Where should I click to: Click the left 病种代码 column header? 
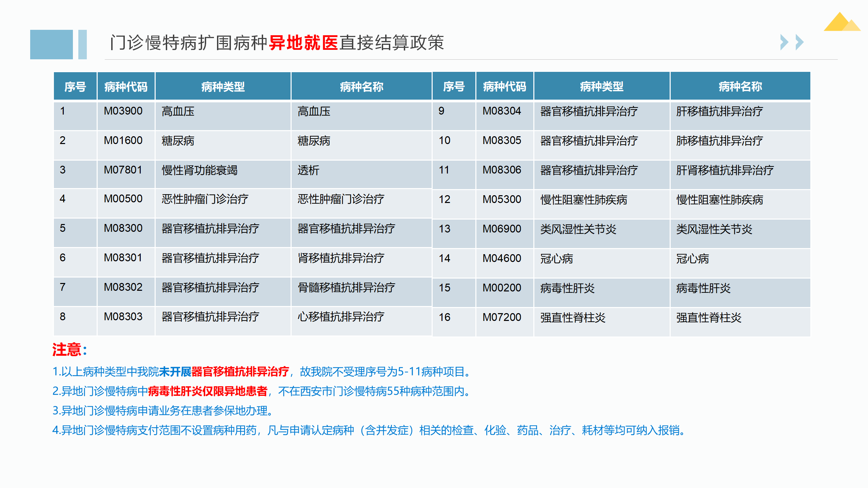[x=126, y=87]
